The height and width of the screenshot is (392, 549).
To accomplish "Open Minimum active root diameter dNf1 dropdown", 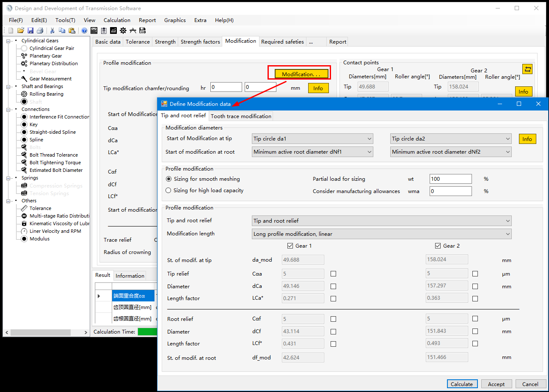I will click(x=312, y=152).
